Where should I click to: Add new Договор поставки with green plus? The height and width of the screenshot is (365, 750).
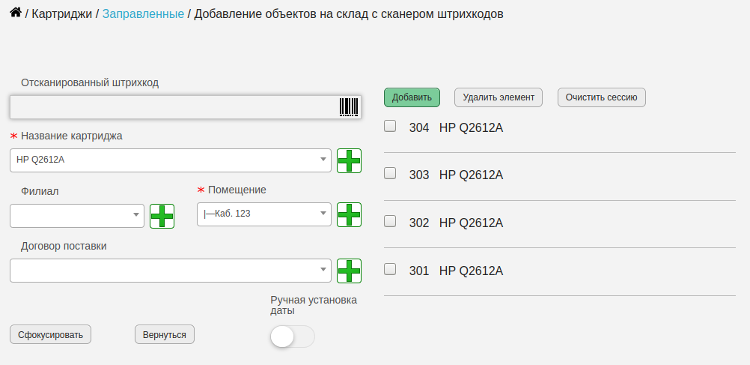click(x=349, y=271)
